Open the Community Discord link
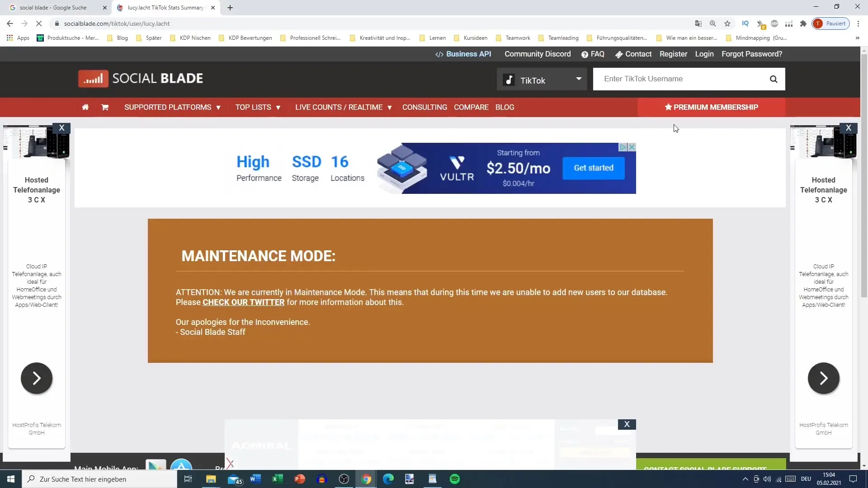Viewport: 868px width, 488px height. 538,54
